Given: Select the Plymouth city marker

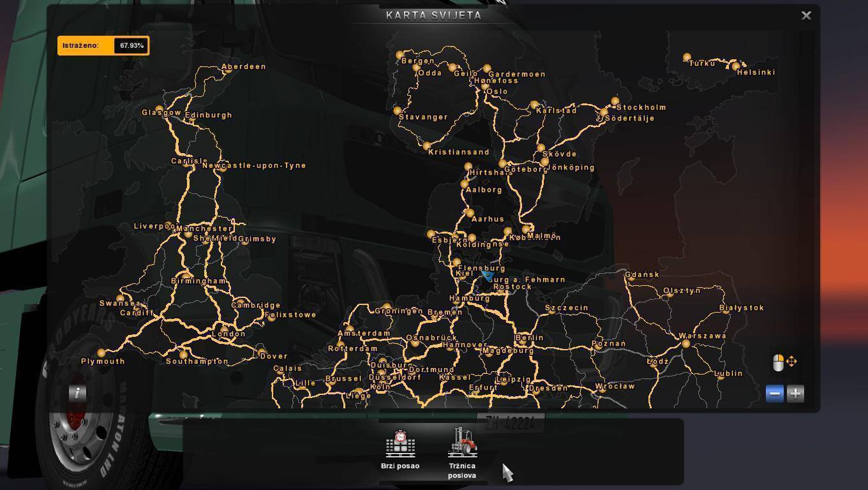Looking at the screenshot, I should (101, 353).
